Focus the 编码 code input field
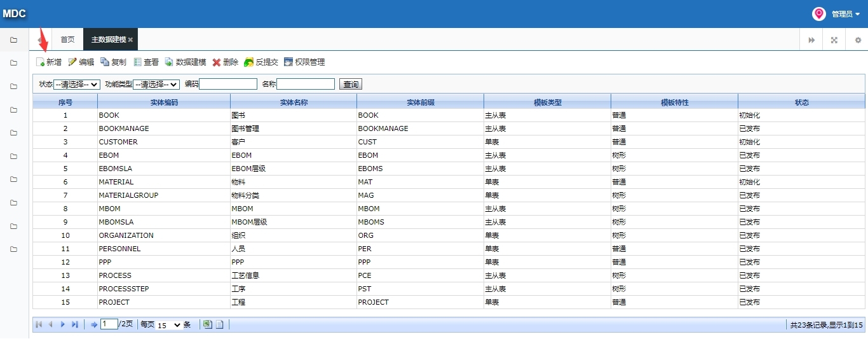Image resolution: width=868 pixels, height=339 pixels. tap(228, 84)
